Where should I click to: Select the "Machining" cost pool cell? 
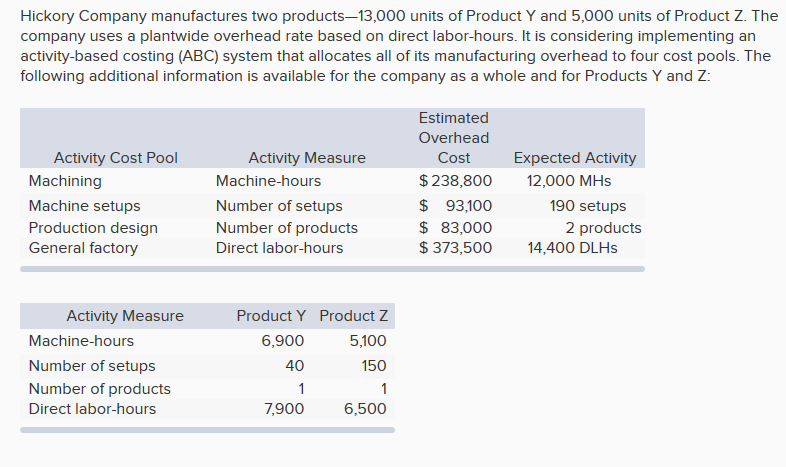tap(65, 181)
